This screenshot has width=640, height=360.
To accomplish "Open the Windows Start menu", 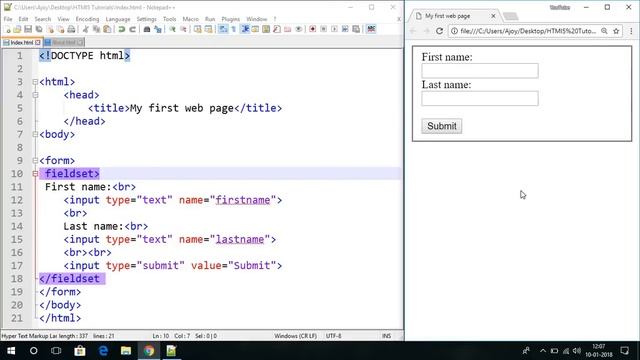I will tap(11, 351).
